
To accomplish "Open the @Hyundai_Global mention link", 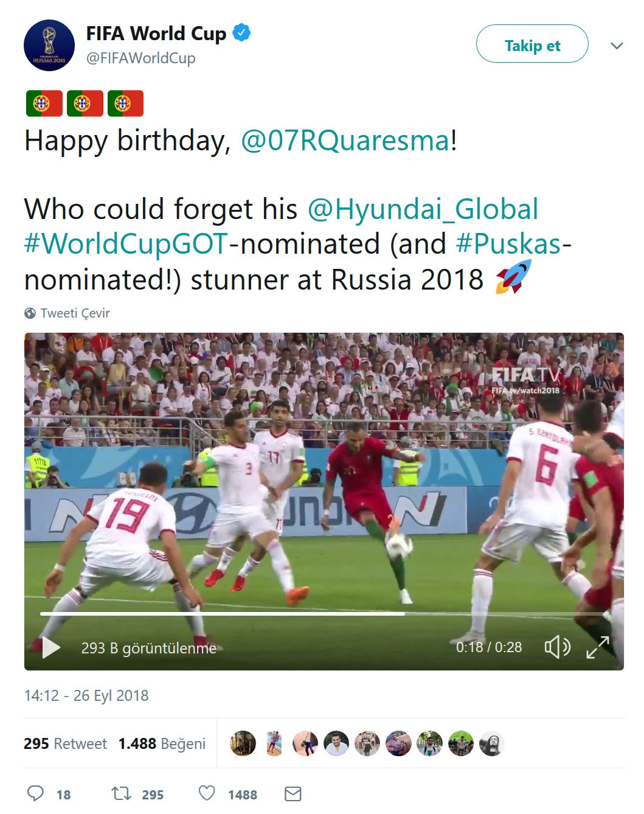I will [x=423, y=209].
